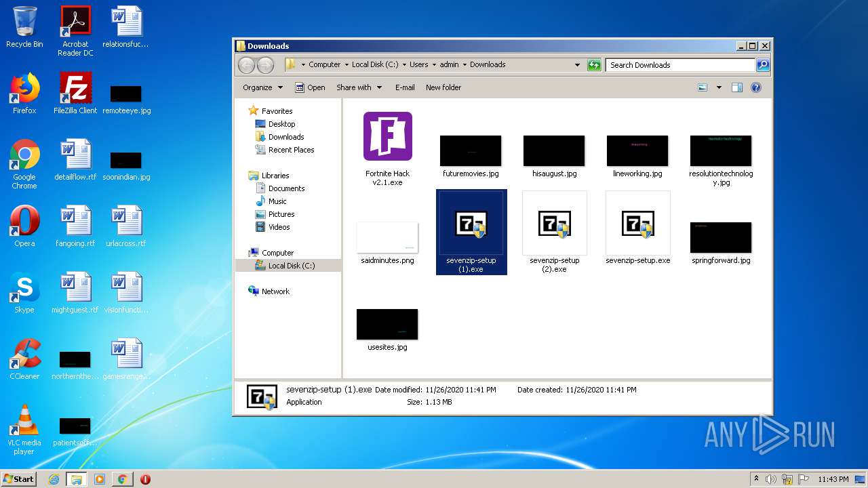
Task: Click the volume speaker tray icon
Action: pyautogui.click(x=771, y=479)
